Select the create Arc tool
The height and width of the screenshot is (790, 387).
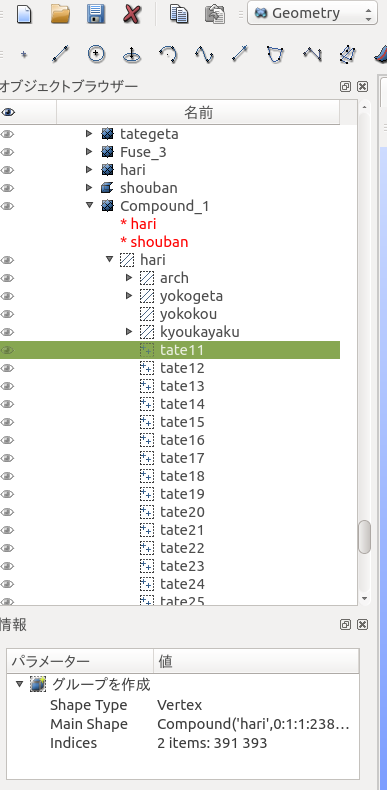(168, 54)
